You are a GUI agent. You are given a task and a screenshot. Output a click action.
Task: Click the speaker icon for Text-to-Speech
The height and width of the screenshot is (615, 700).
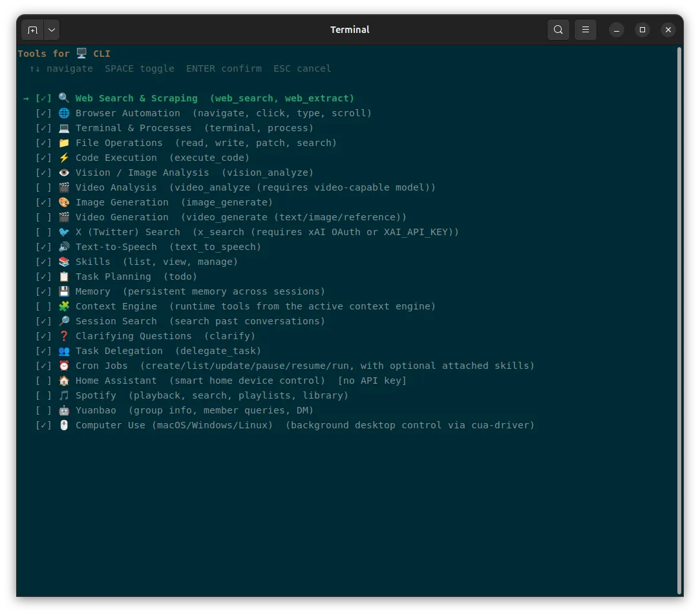pyautogui.click(x=64, y=247)
